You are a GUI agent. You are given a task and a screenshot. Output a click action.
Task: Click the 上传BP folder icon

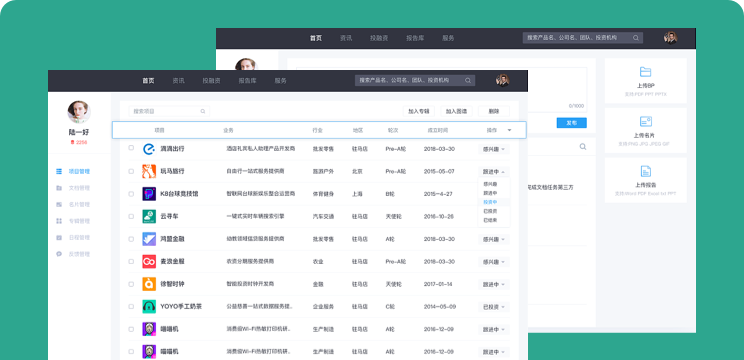tap(645, 72)
